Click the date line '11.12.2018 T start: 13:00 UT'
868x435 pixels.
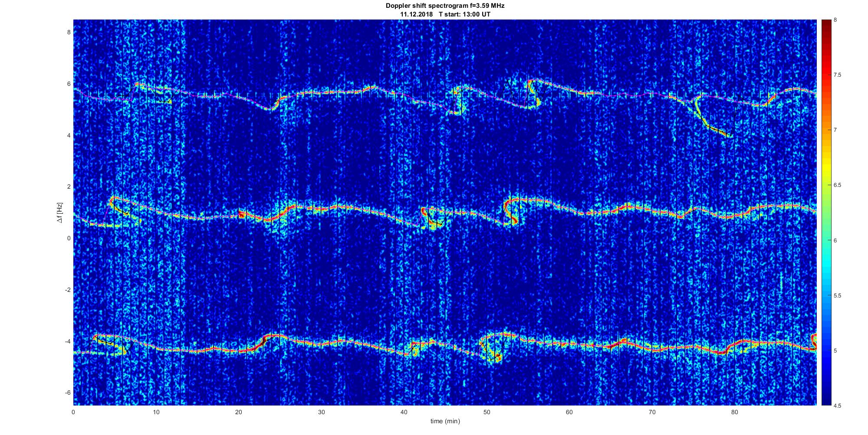pyautogui.click(x=445, y=14)
